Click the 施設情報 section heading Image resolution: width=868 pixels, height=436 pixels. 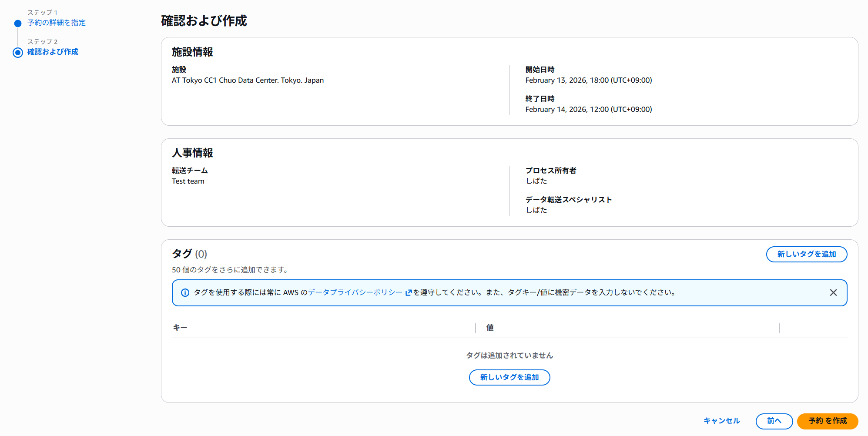coord(193,52)
